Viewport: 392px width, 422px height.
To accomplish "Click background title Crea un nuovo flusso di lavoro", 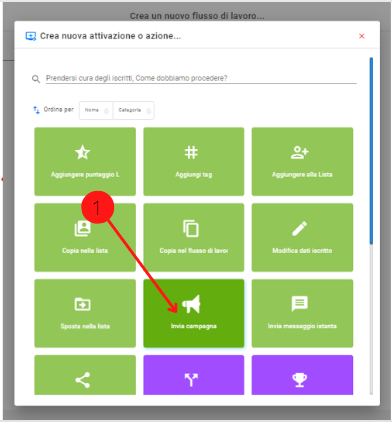I will (197, 16).
